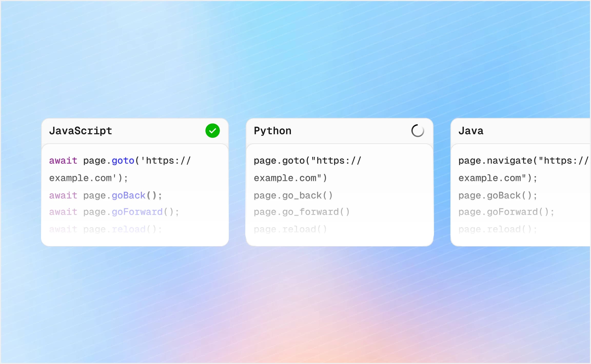Click "example.com');" in the JavaScript card

point(88,178)
